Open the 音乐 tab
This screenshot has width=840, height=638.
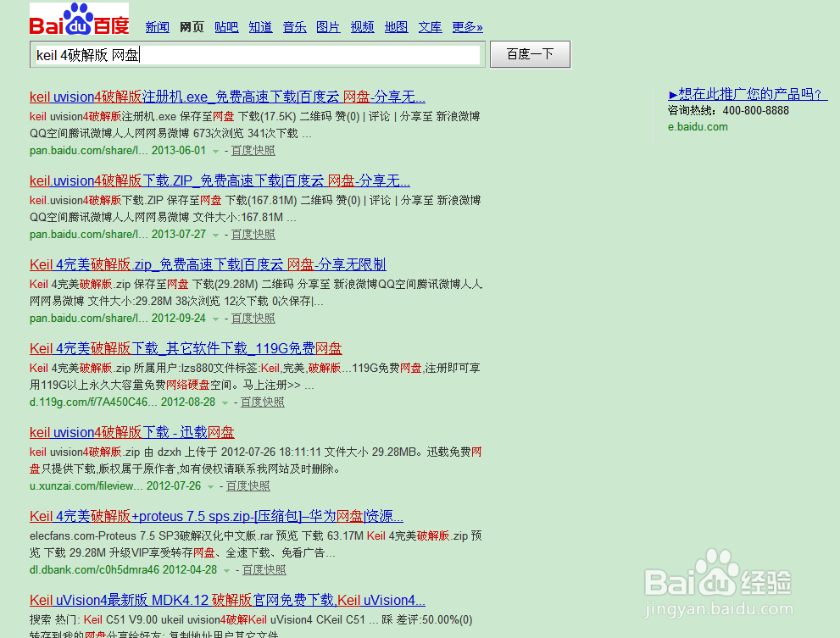click(295, 27)
